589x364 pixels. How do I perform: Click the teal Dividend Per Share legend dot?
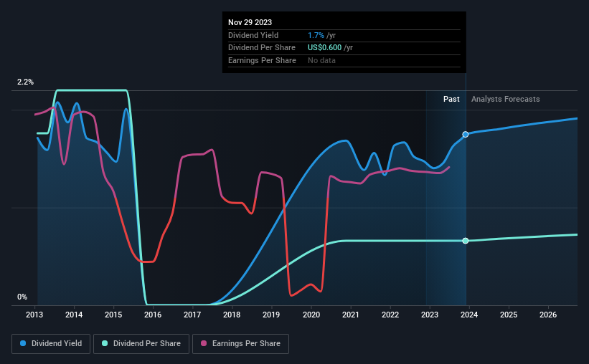[105, 343]
